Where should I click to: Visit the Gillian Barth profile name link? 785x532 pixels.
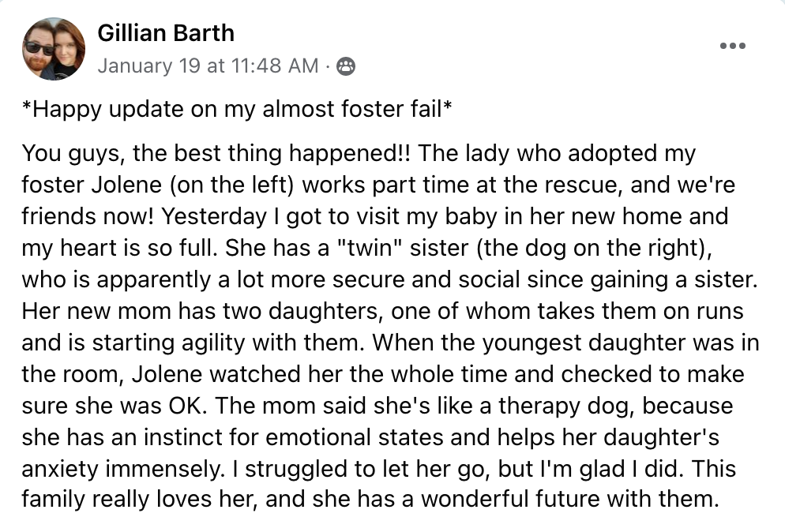click(166, 33)
